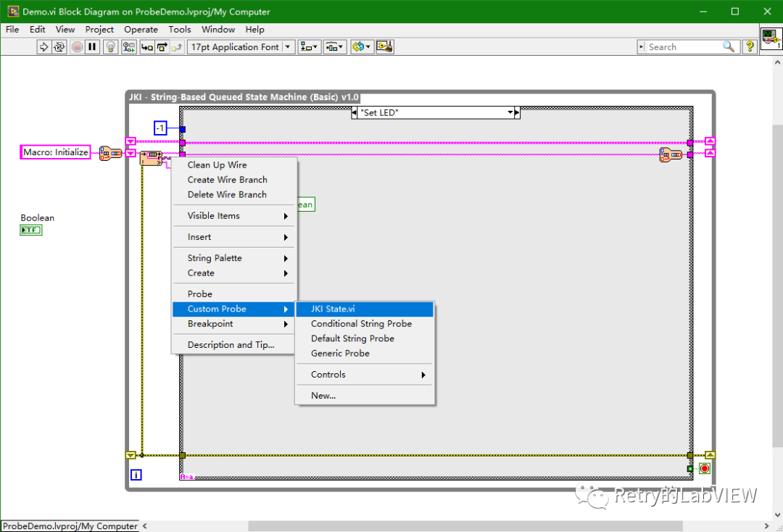Click the LabVIEW title bar app icon
Image resolution: width=783 pixels, height=532 pixels.
13,11
